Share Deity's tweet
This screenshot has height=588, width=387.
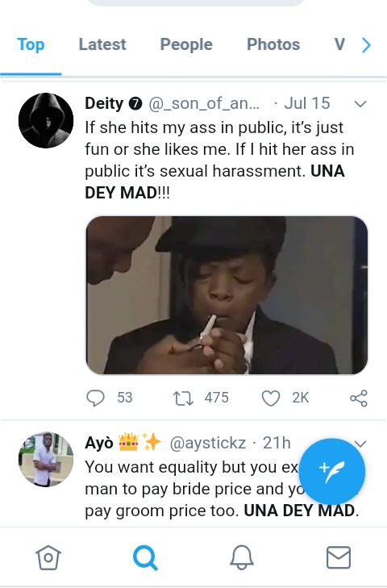(x=359, y=398)
